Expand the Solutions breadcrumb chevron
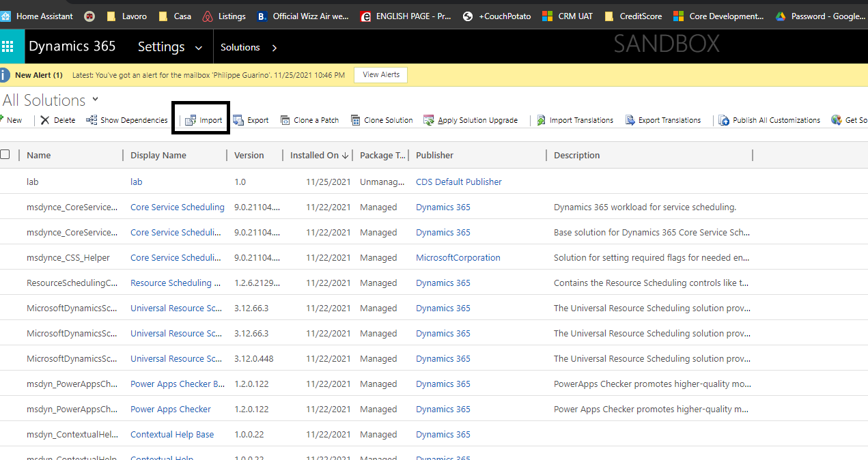Image resolution: width=868 pixels, height=460 pixels. click(x=275, y=48)
